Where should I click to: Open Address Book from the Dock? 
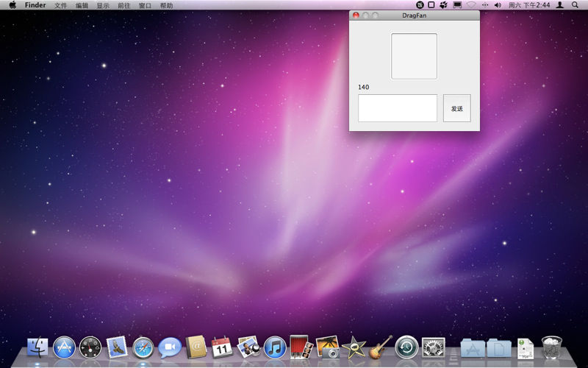(196, 347)
